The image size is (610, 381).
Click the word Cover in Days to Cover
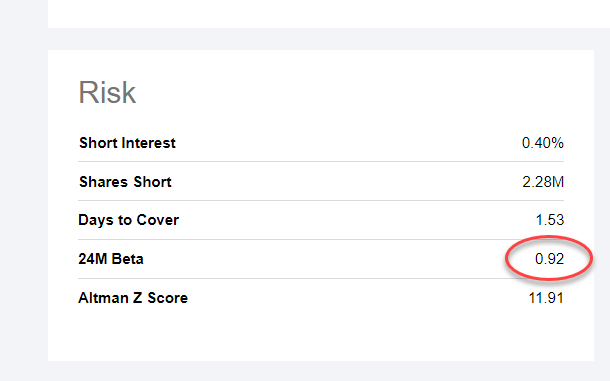pos(158,220)
